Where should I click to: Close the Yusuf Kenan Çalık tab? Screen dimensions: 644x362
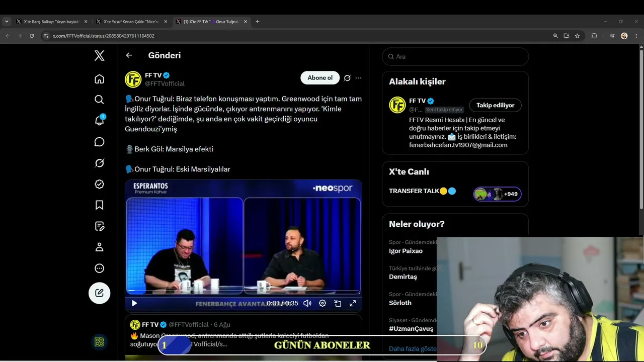(166, 22)
